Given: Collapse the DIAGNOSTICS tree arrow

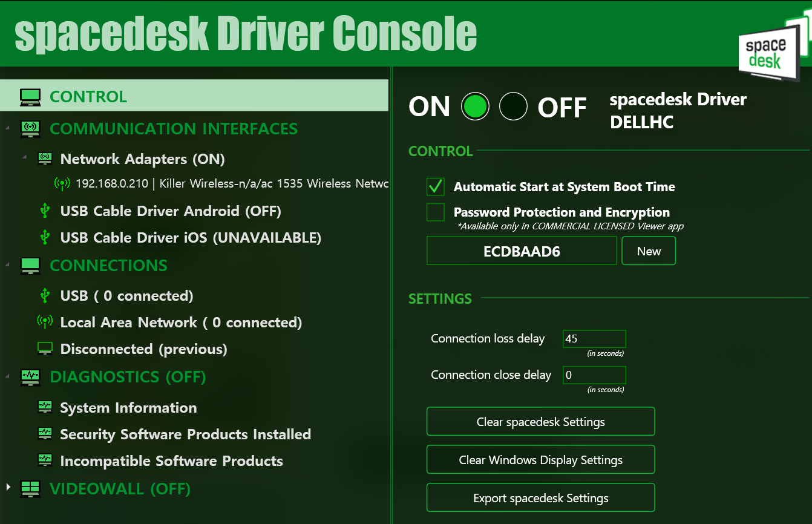Looking at the screenshot, I should pyautogui.click(x=8, y=376).
